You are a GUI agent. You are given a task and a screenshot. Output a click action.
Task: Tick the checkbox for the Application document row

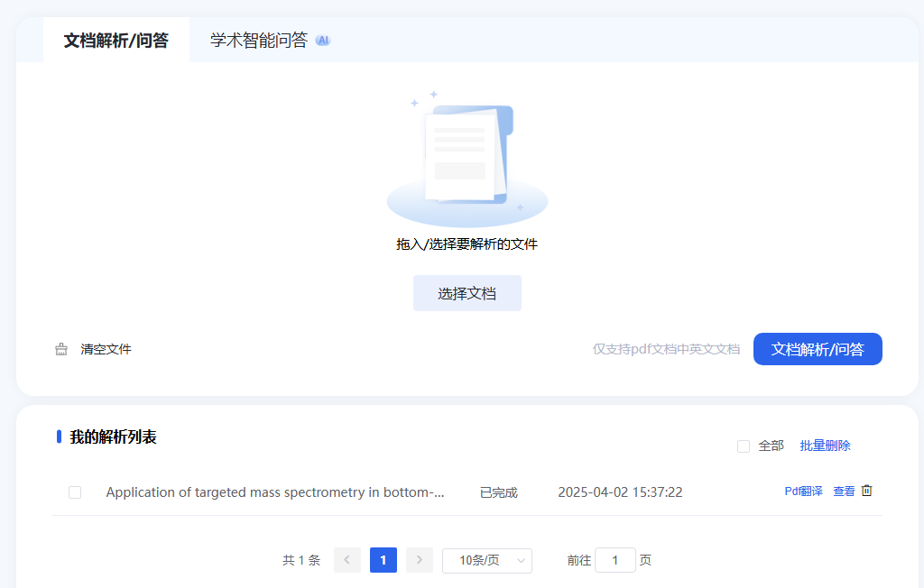pyautogui.click(x=75, y=492)
